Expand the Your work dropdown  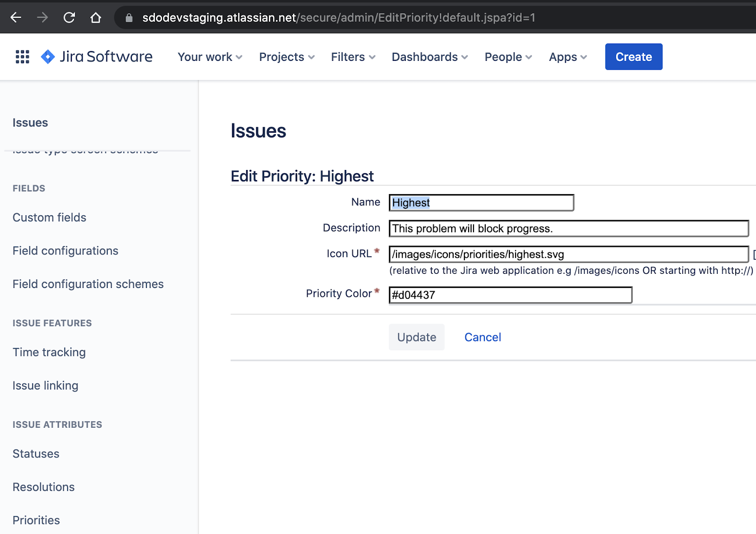tap(210, 57)
